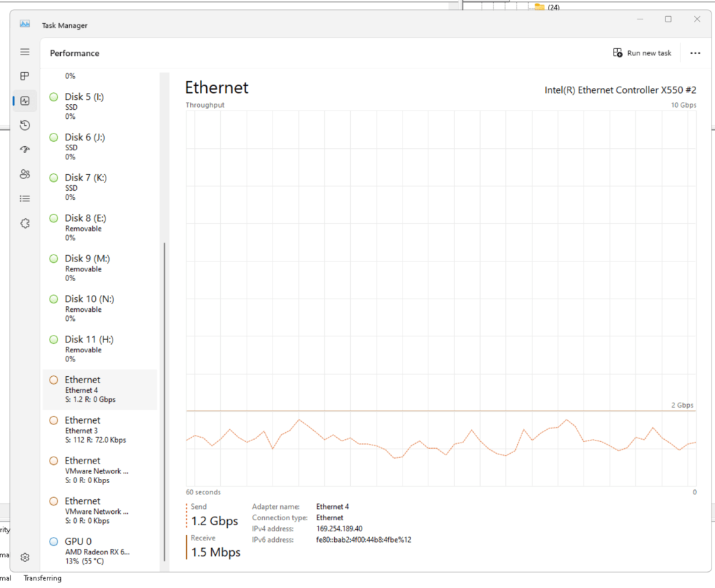
Task: Click the performance list scrollbar thumb
Action: click(x=164, y=401)
